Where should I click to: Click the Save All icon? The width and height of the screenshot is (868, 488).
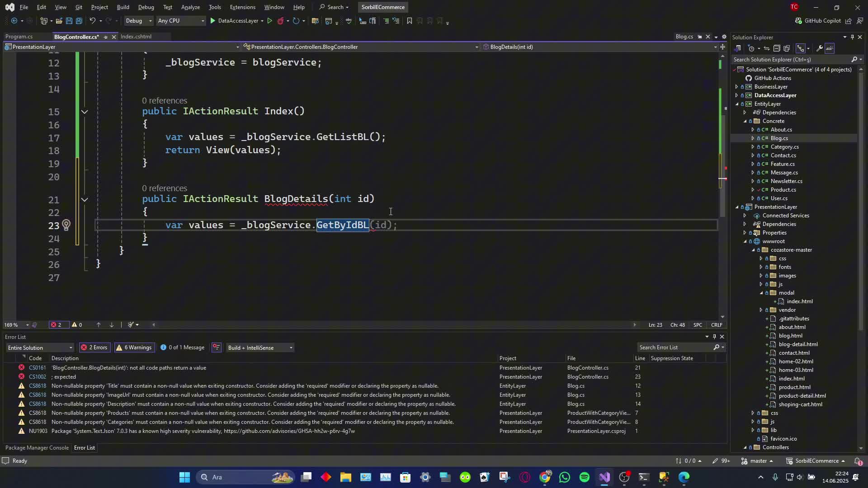(x=79, y=21)
